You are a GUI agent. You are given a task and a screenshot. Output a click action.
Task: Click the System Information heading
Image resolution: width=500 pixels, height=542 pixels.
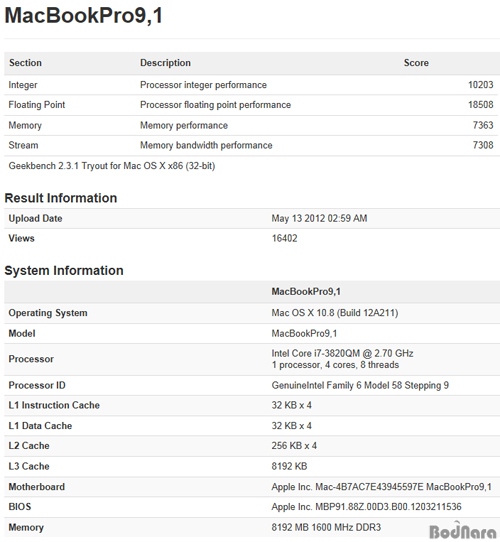pos(64,270)
